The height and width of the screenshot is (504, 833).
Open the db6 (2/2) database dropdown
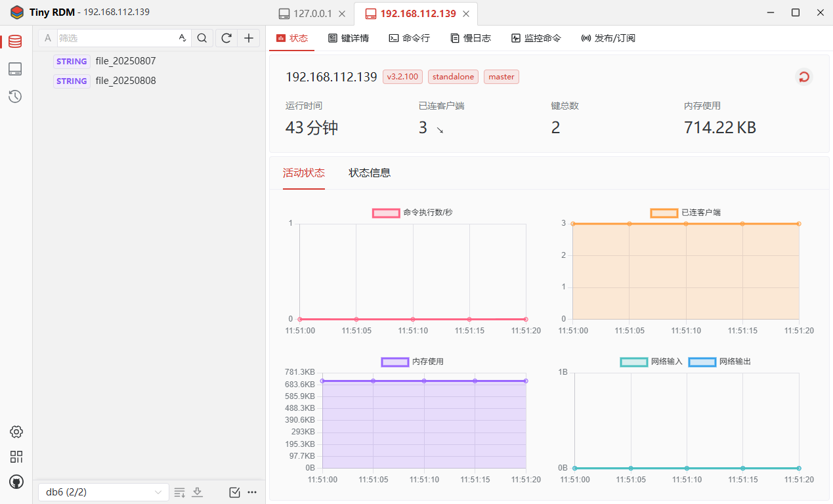point(104,492)
